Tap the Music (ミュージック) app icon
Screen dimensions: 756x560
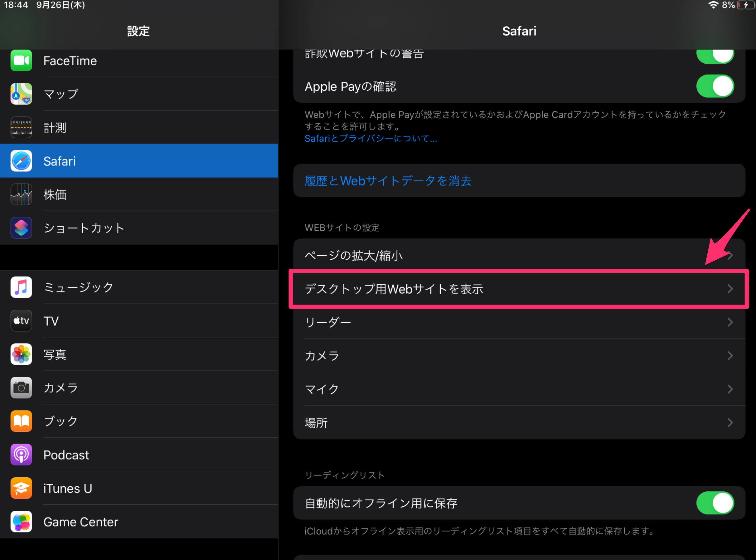(21, 287)
